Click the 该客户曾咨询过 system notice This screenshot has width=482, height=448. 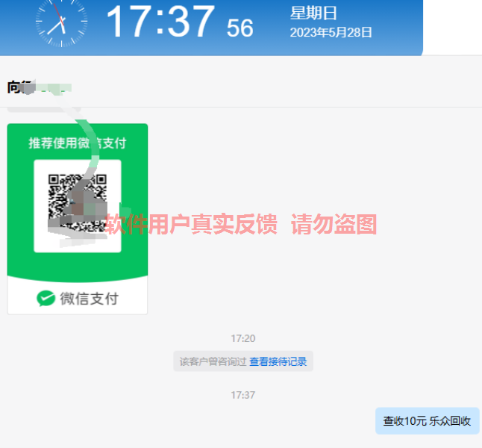point(213,361)
